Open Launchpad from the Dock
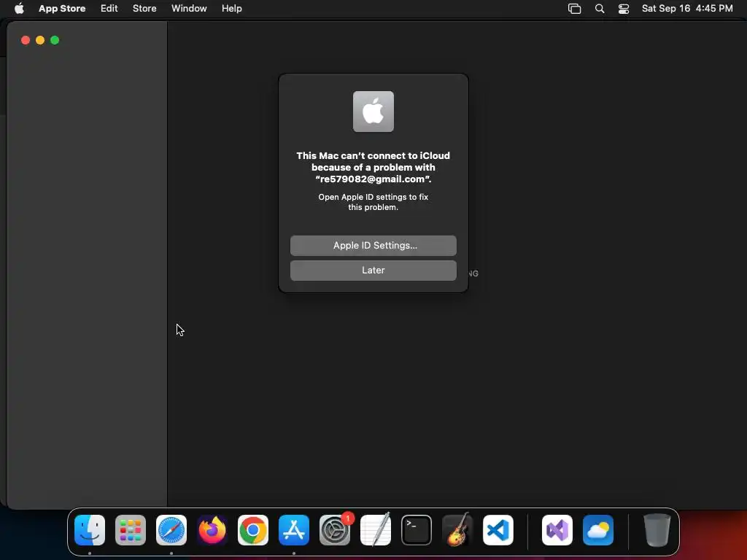 click(131, 530)
